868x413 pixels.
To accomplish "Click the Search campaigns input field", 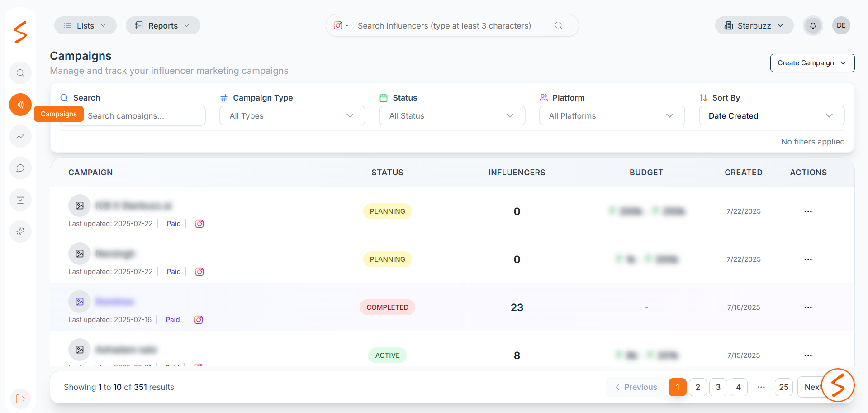I will 144,116.
